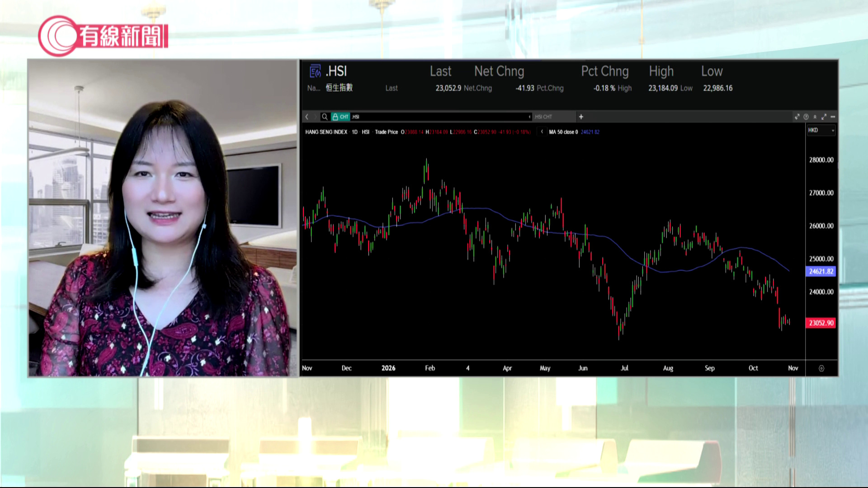The height and width of the screenshot is (488, 868).
Task: Expand the command field dropdown arrow
Action: coord(530,117)
